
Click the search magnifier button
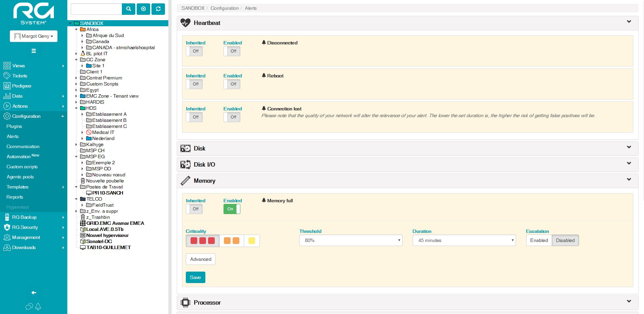coord(129,9)
